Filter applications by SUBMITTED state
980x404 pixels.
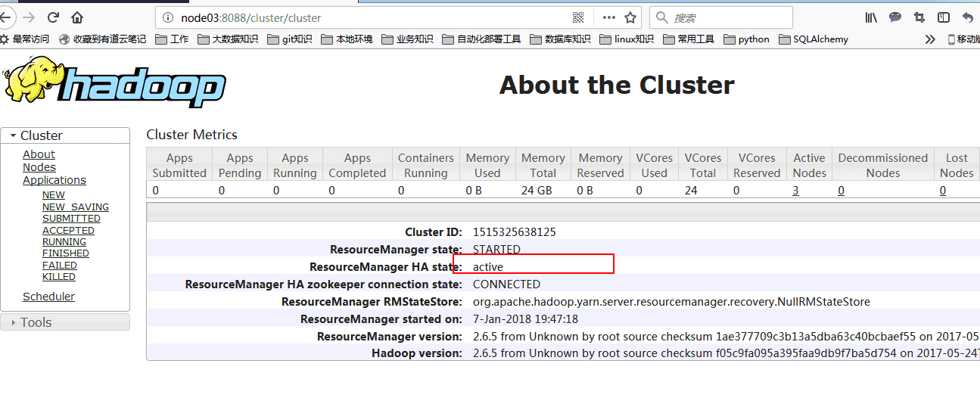71,219
